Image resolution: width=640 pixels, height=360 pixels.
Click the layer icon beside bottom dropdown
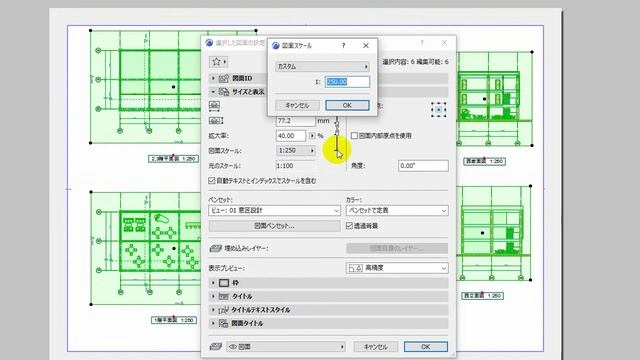[x=215, y=347]
